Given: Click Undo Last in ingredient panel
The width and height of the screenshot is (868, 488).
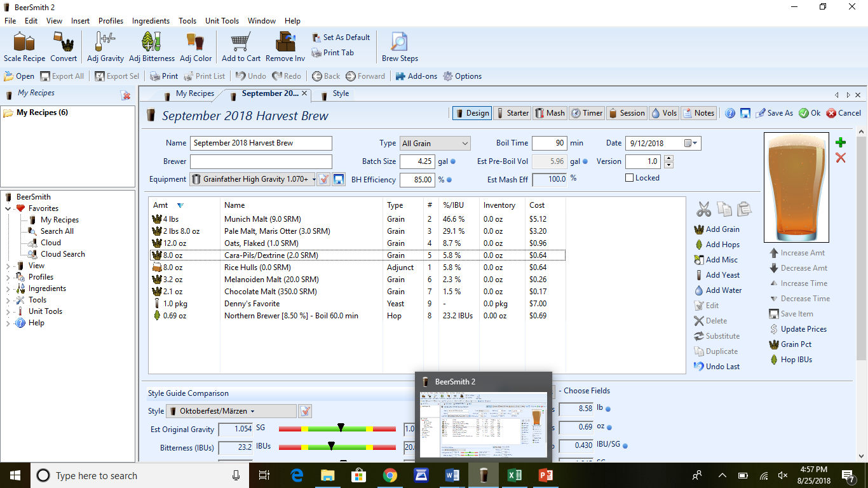Looking at the screenshot, I should point(717,367).
